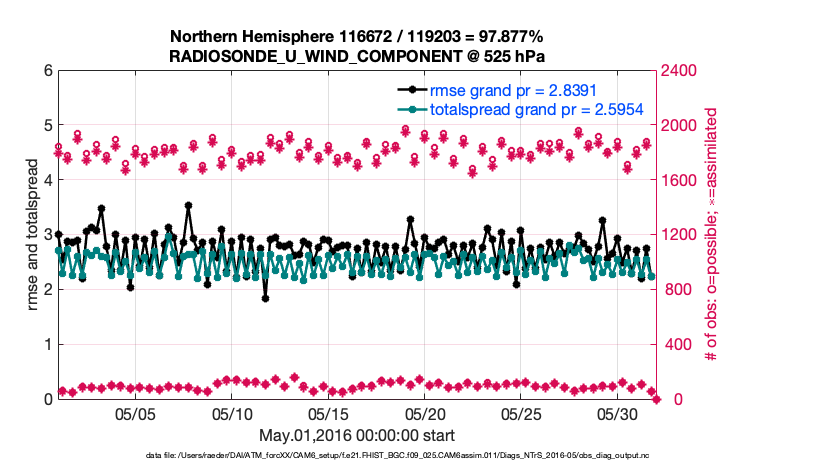Click the 05/10 x-axis date tick label
The image size is (830, 470).
[232, 414]
